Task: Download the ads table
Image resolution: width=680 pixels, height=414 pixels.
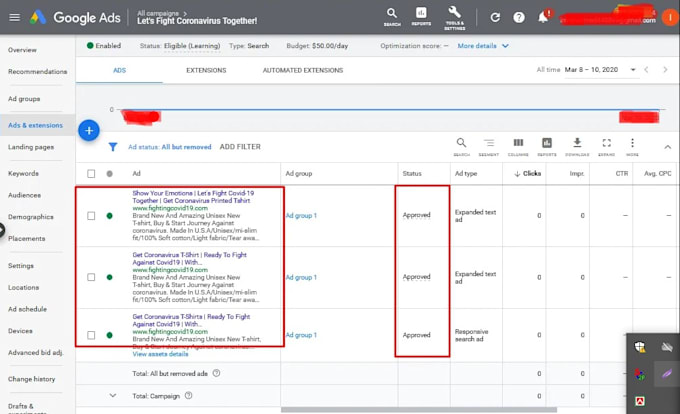Action: [x=577, y=147]
